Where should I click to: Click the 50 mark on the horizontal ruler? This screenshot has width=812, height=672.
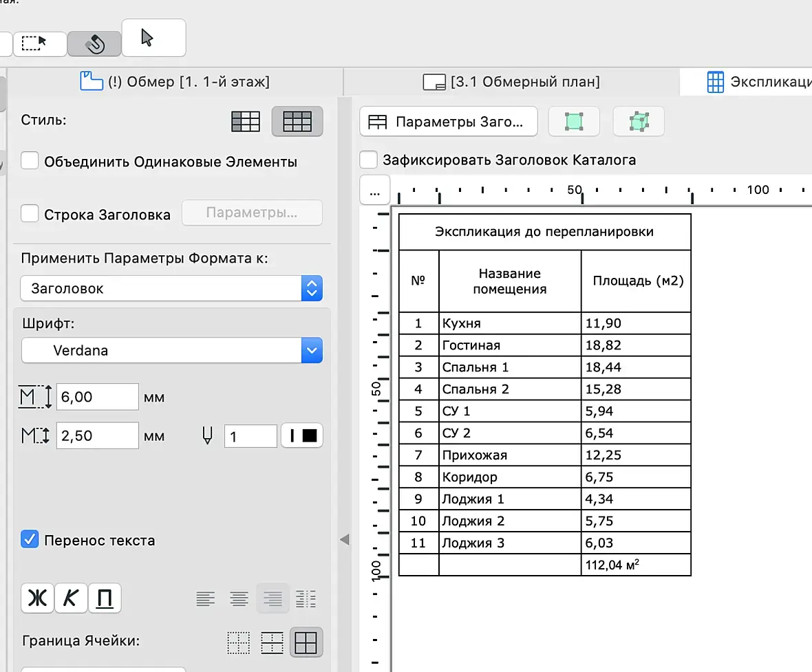(x=575, y=189)
